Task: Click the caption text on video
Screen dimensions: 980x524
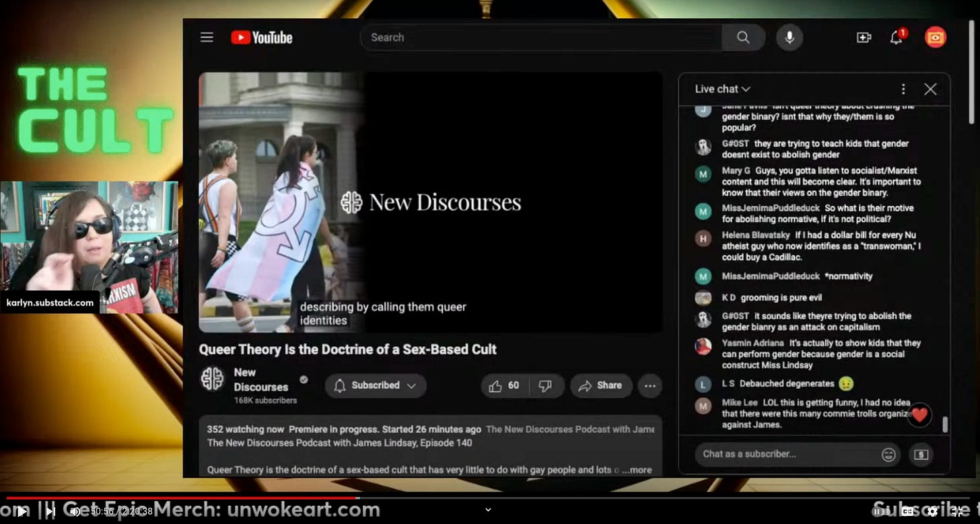Action: click(x=383, y=313)
